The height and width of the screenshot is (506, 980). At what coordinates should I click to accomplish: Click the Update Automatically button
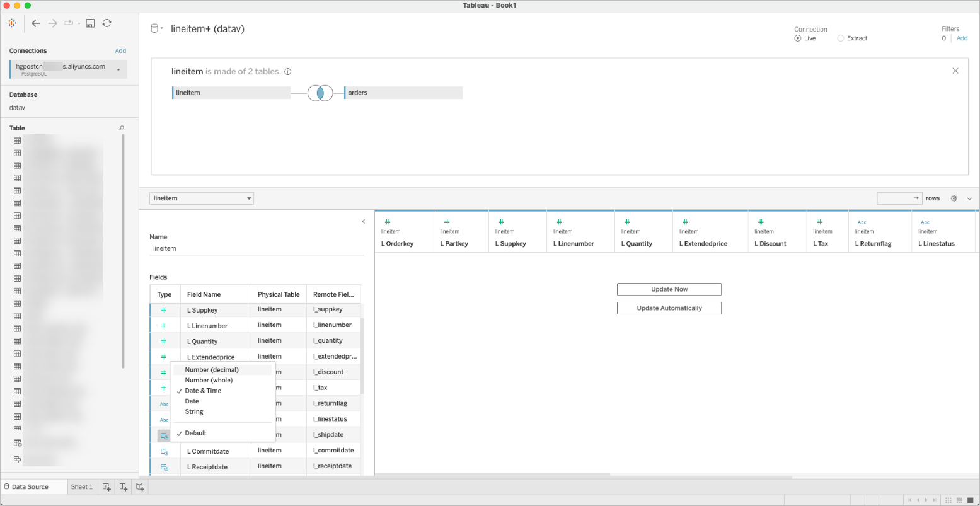coord(669,308)
